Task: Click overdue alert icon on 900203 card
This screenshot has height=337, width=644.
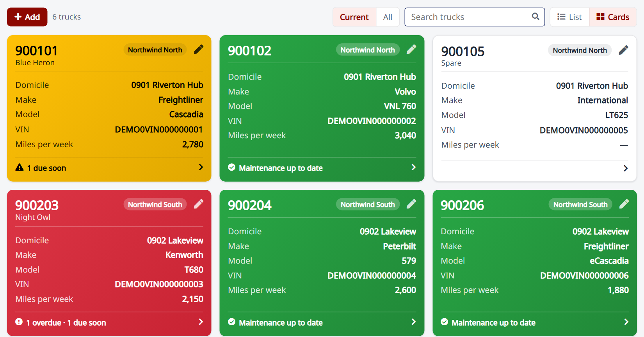Action: pos(19,322)
